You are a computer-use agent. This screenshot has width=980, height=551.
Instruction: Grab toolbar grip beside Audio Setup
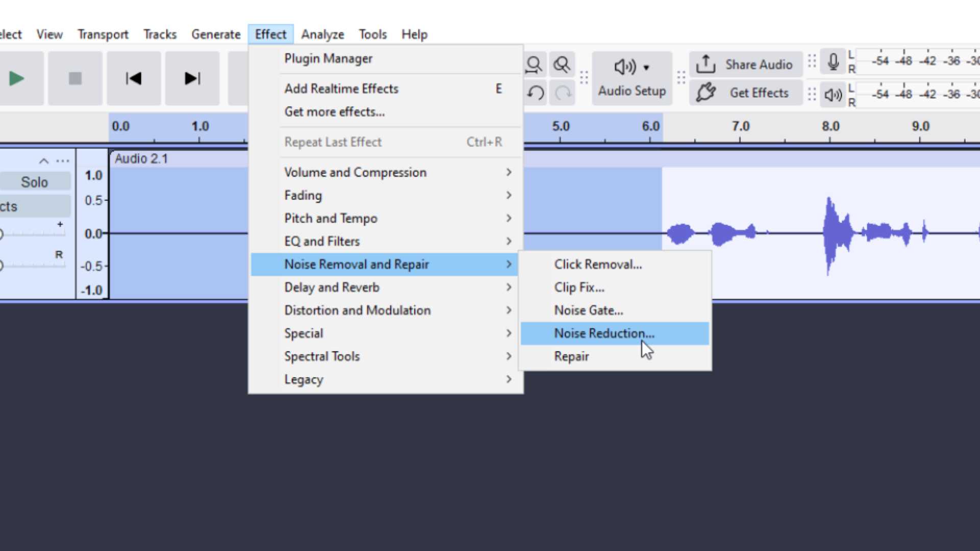(584, 78)
